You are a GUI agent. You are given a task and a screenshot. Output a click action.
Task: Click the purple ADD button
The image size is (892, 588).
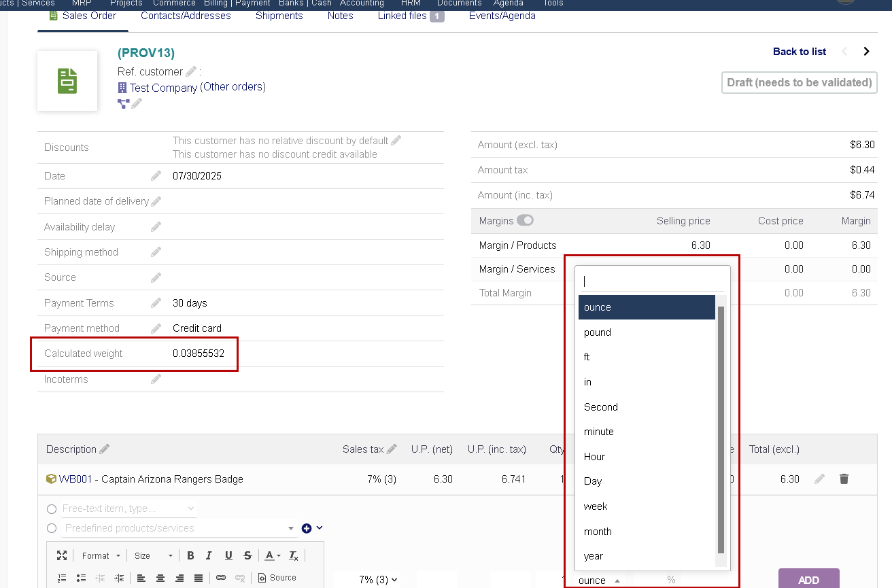click(x=808, y=580)
